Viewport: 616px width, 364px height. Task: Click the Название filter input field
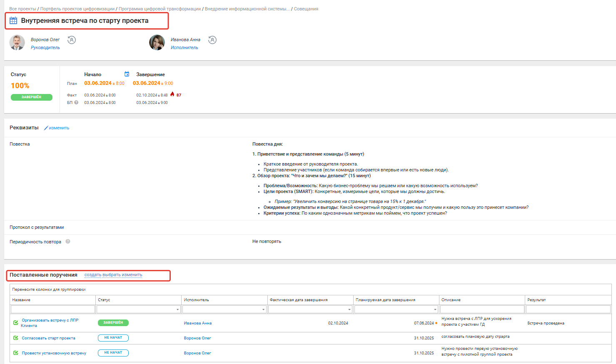(53, 310)
